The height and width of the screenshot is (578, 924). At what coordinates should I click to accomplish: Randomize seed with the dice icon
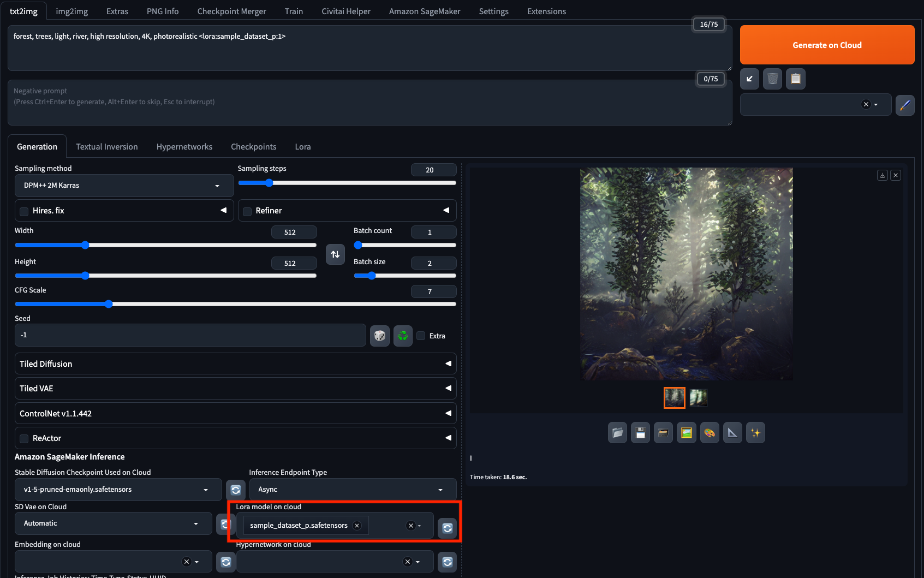pyautogui.click(x=380, y=336)
